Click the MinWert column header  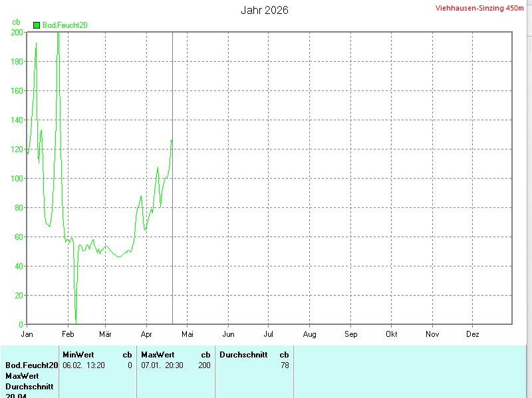click(x=78, y=355)
